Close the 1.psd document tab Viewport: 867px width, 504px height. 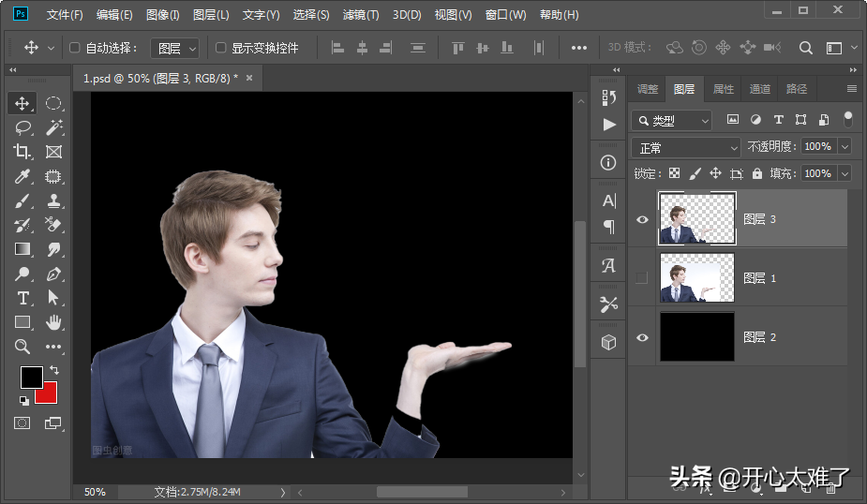(x=249, y=78)
